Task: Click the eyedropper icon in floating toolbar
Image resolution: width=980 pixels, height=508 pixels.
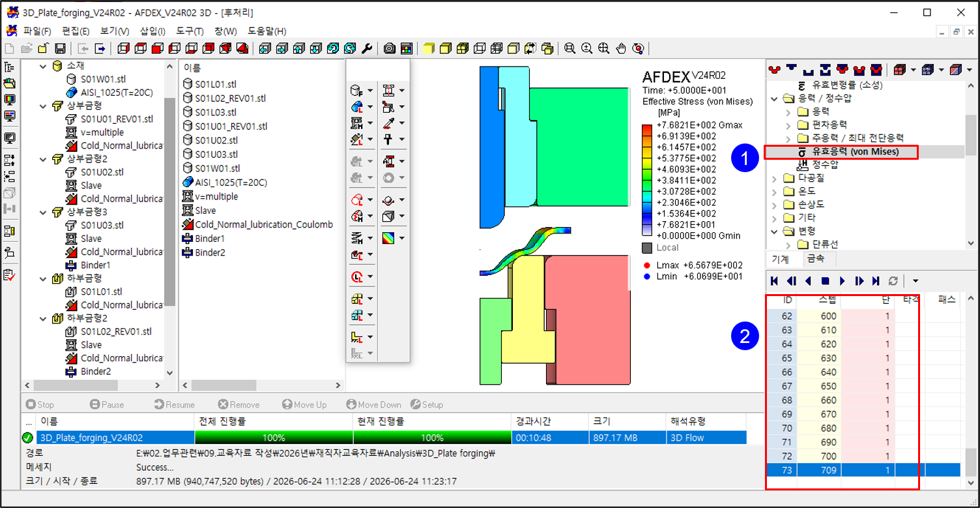Action: click(388, 123)
